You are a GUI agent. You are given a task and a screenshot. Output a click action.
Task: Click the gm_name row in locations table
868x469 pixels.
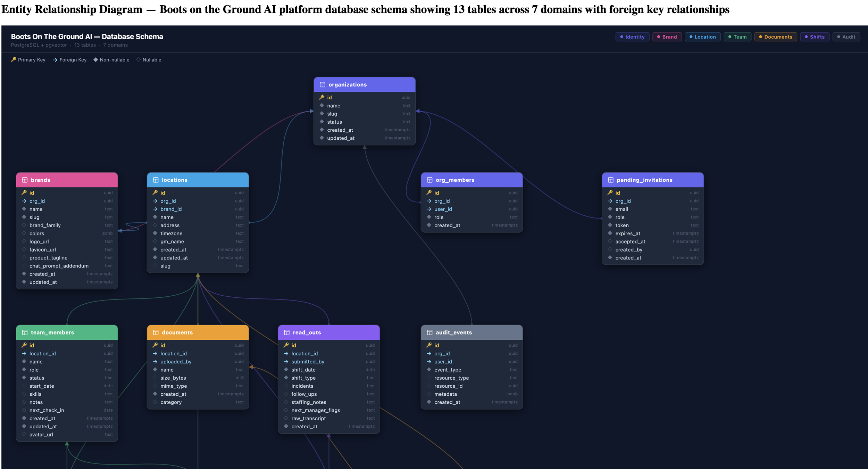coord(198,242)
